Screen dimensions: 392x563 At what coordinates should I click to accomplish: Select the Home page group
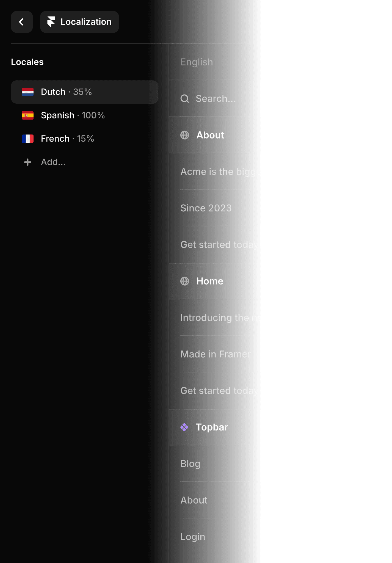click(x=210, y=281)
